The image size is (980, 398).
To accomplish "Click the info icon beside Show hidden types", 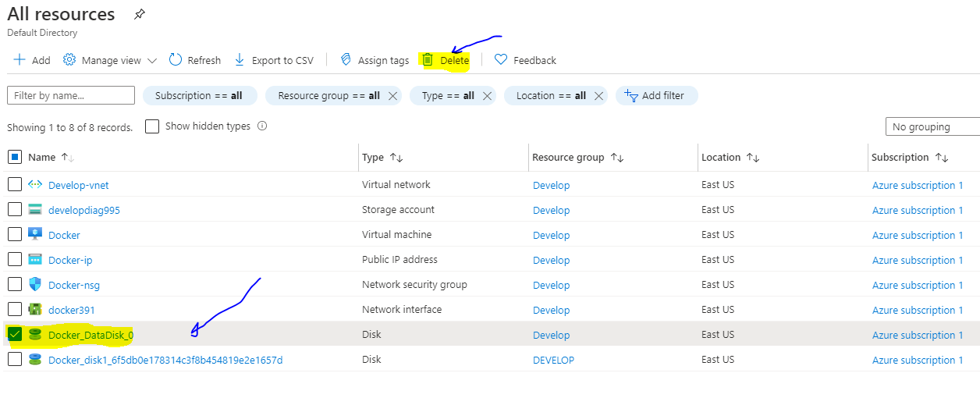I will pos(262,126).
